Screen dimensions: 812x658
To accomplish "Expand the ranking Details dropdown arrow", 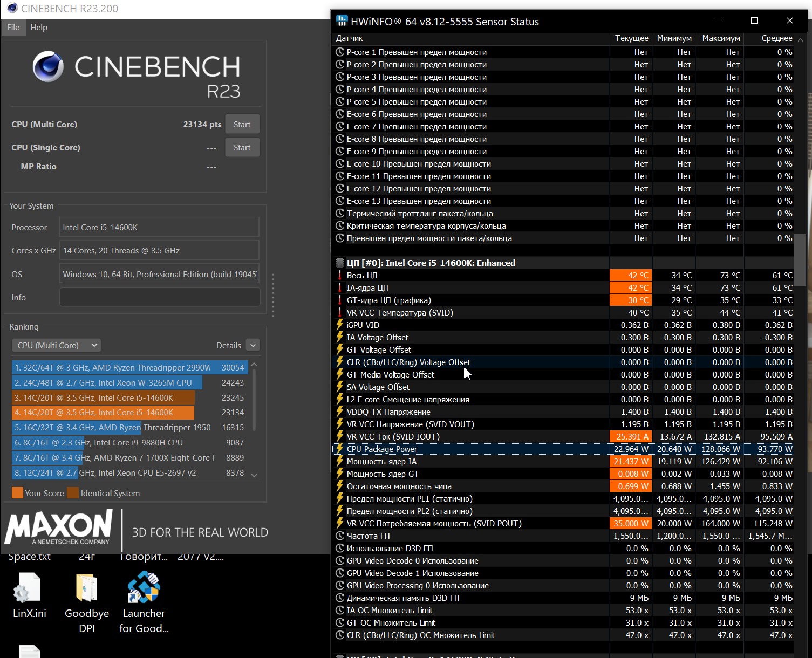I will point(253,346).
